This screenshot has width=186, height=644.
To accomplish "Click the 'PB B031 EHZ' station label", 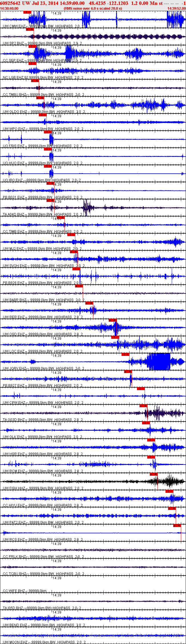I will coord(14,197).
